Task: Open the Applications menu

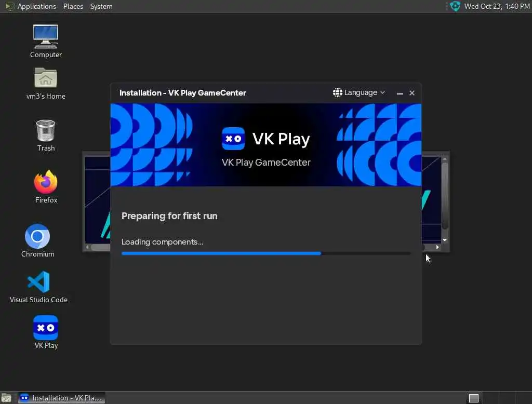Action: 37,6
